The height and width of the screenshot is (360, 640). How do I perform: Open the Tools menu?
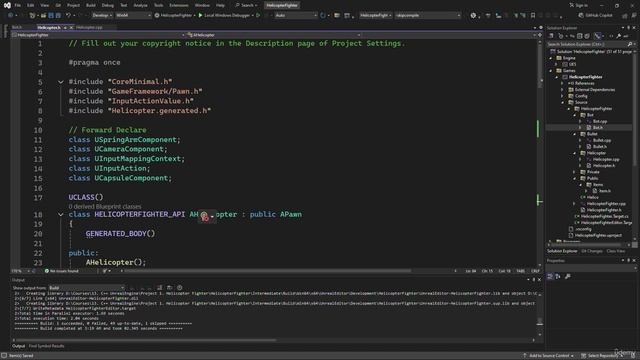coord(158,5)
